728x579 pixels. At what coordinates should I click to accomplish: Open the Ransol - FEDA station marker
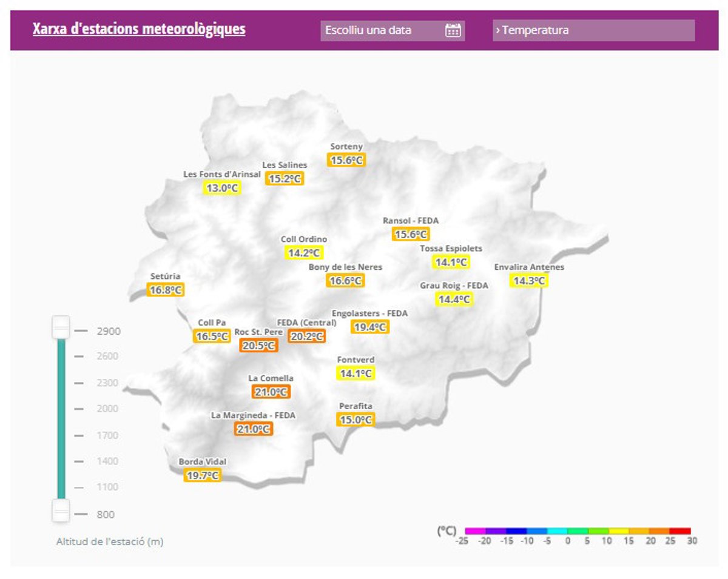pos(411,234)
